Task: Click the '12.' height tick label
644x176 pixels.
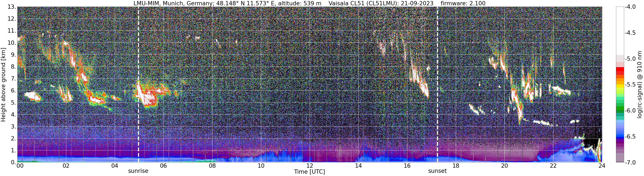Action: click(x=12, y=19)
